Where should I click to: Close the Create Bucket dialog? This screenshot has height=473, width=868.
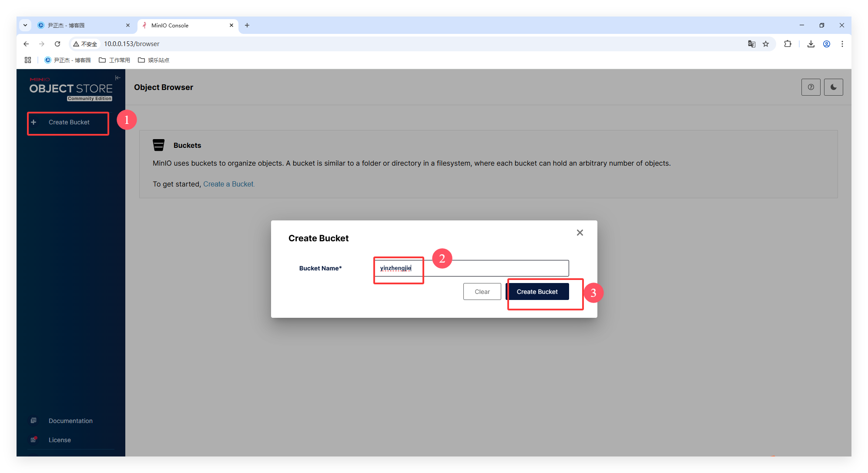[580, 233]
